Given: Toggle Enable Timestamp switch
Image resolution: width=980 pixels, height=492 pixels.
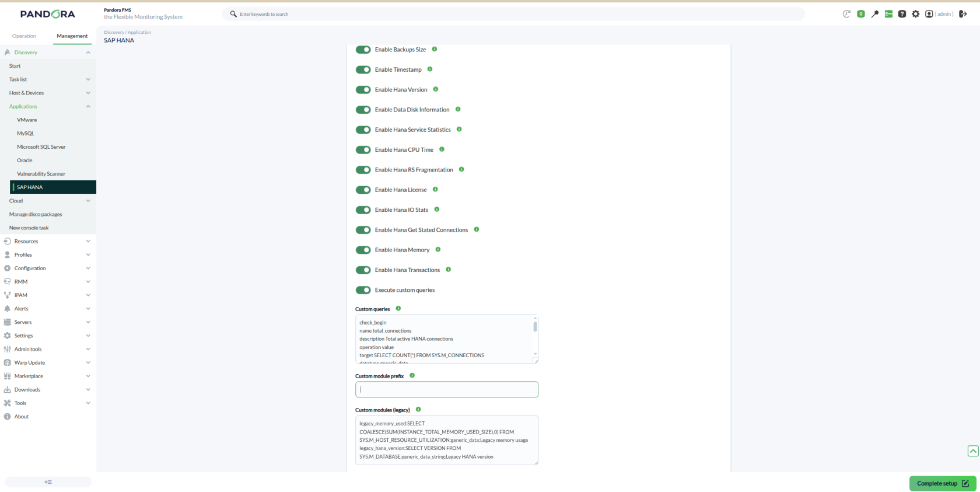Looking at the screenshot, I should (x=363, y=69).
